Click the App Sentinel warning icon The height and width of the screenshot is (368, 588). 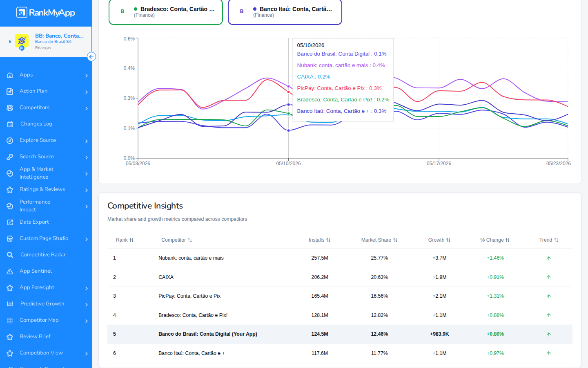(x=10, y=272)
